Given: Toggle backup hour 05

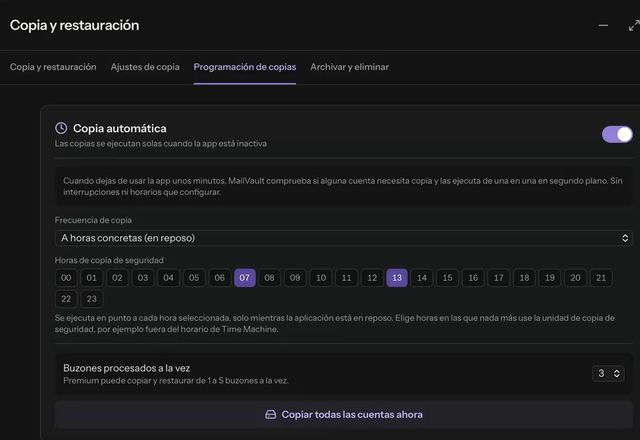Looking at the screenshot, I should 194,278.
